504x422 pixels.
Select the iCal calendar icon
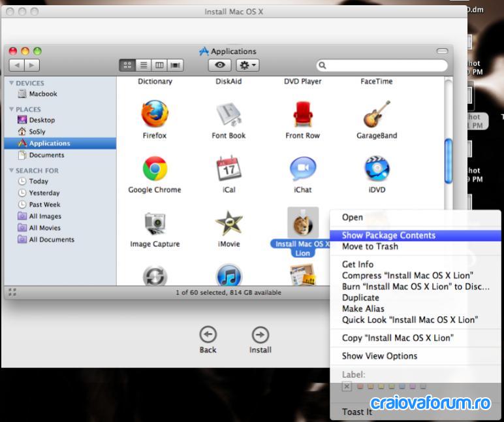[x=228, y=169]
